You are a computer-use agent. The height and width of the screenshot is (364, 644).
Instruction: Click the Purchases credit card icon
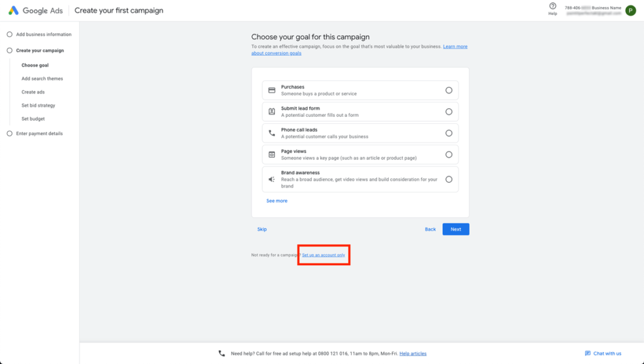272,91
